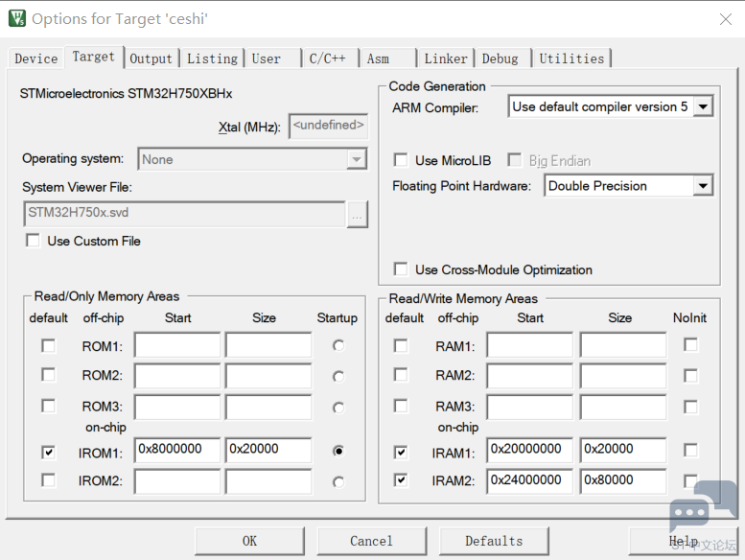Screen dimensions: 745x560
Task: Enable Use MicroLIB option
Action: pos(401,160)
